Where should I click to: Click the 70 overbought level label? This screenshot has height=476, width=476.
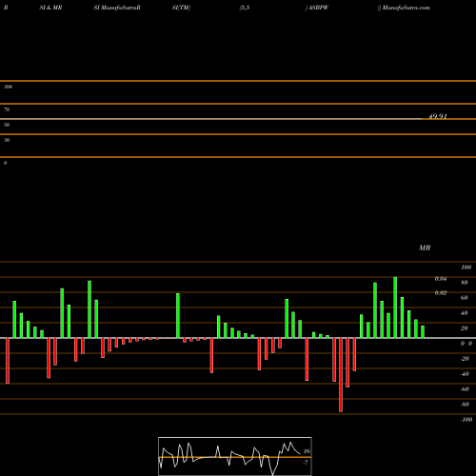coord(7,109)
